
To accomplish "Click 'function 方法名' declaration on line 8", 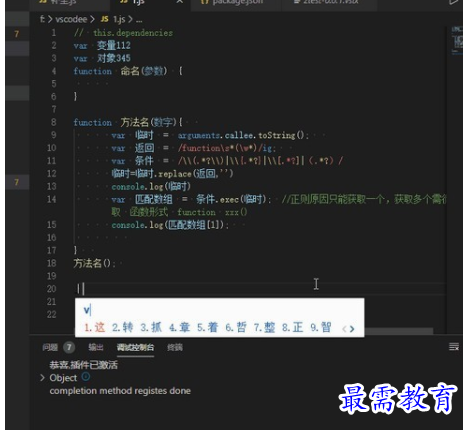I will 111,122.
